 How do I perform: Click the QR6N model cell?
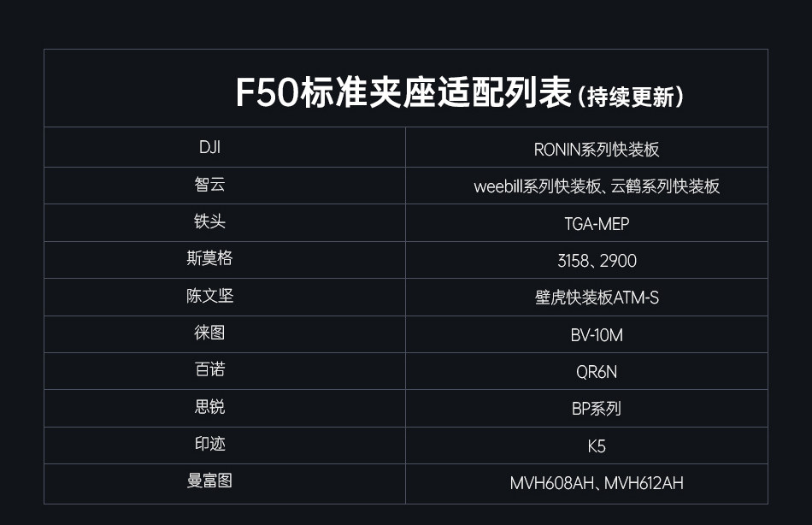[x=597, y=372]
